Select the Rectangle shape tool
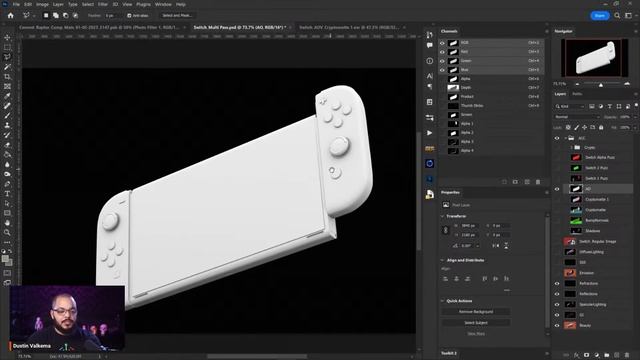 click(x=7, y=213)
